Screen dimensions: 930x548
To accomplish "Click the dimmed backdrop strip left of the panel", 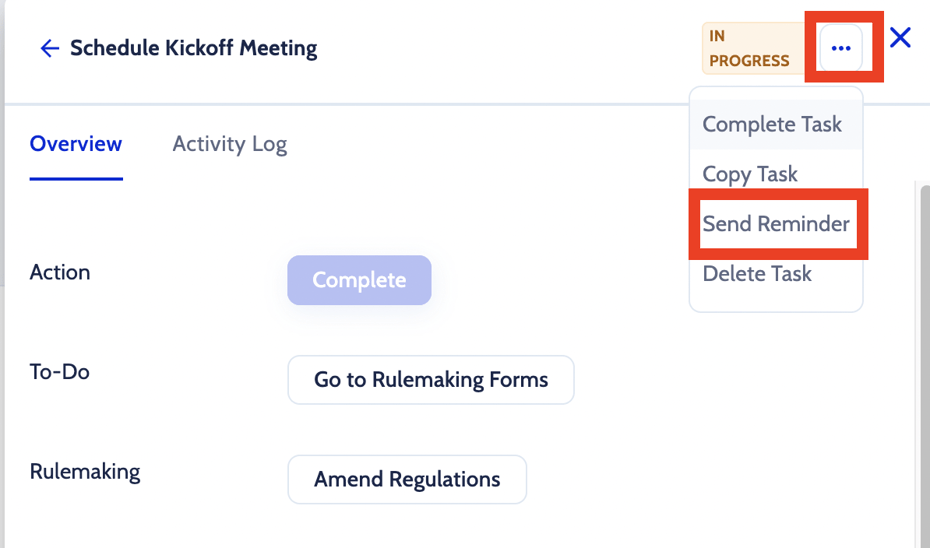I will coord(2,200).
